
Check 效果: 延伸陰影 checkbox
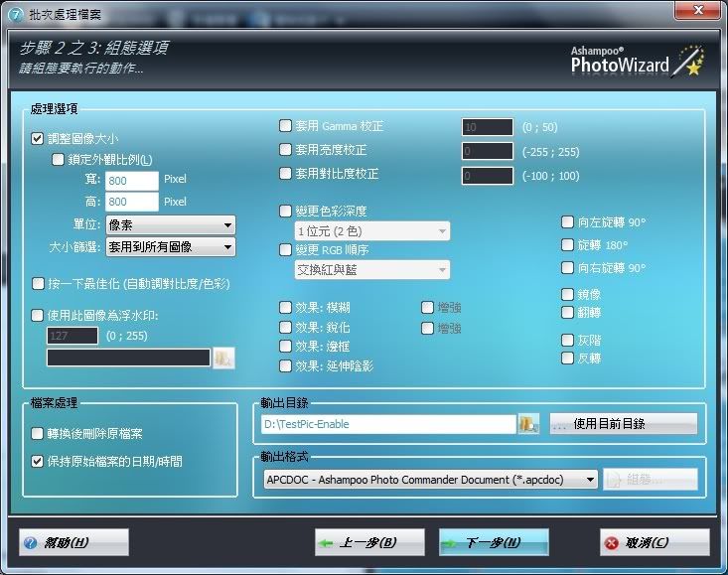pos(285,365)
